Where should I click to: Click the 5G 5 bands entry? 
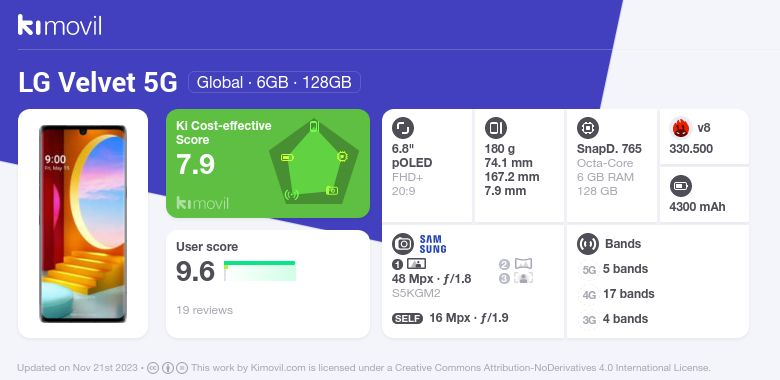[614, 269]
